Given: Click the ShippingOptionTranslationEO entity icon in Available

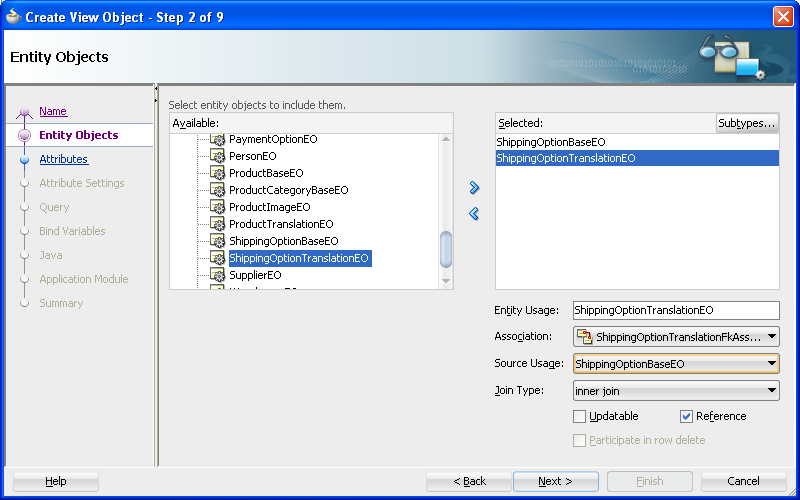Looking at the screenshot, I should (218, 258).
